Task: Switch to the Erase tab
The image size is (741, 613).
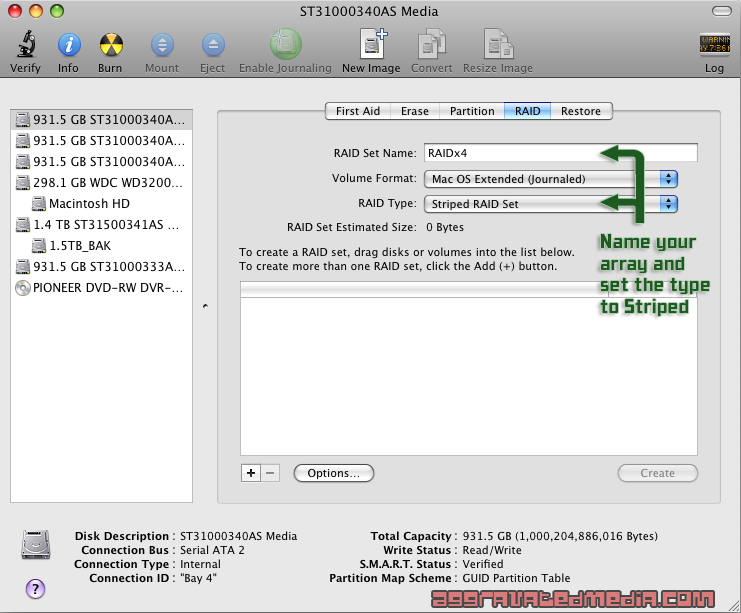Action: [415, 111]
